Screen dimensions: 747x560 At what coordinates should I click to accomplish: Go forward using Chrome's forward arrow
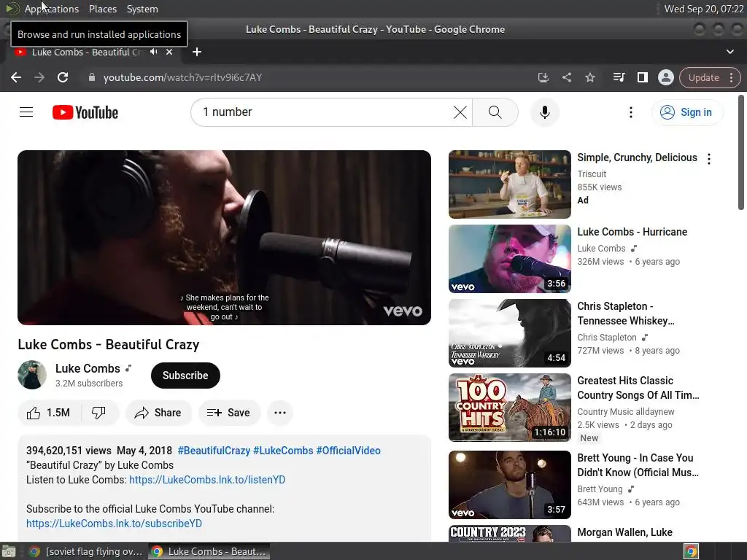pos(39,77)
